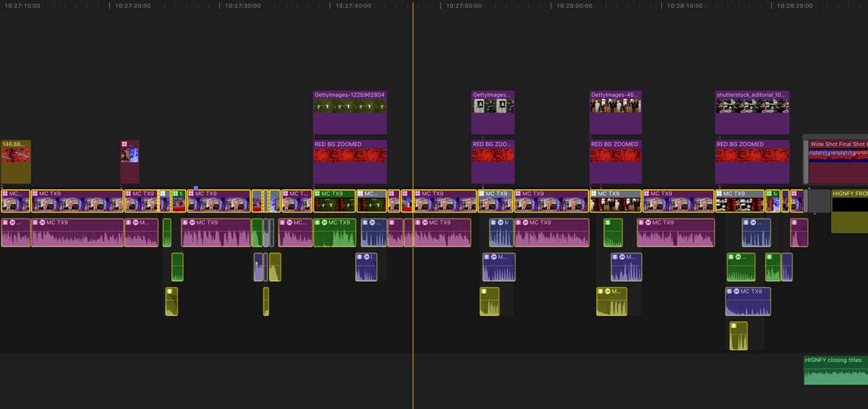This screenshot has width=868, height=409.
Task: Click the 10:28:20:00 ruler timecode
Action: click(795, 5)
